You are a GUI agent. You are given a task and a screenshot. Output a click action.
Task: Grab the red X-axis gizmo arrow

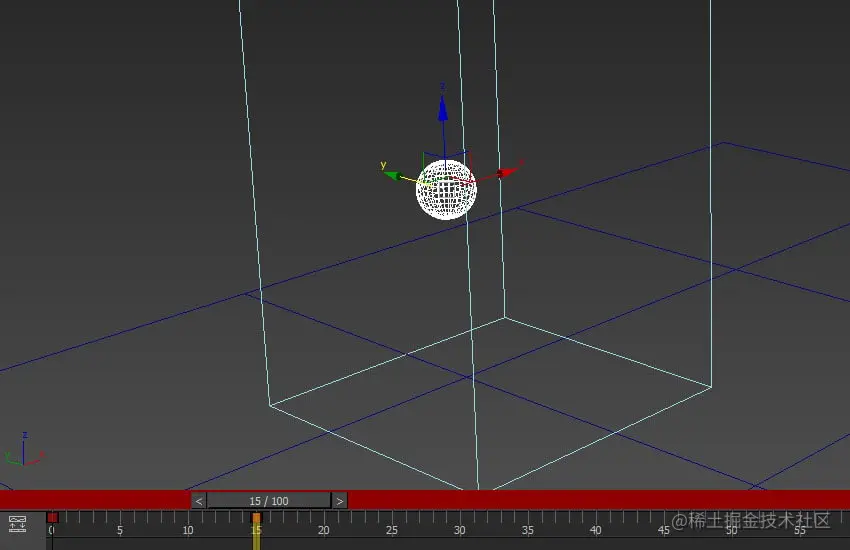tap(507, 172)
